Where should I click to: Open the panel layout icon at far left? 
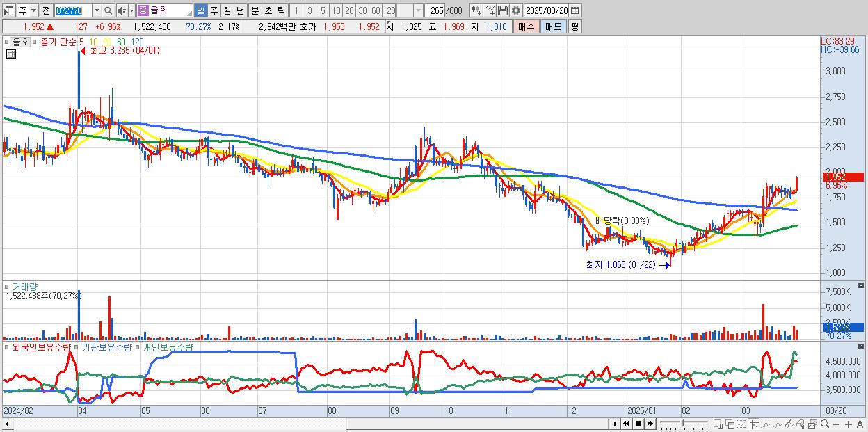(x=8, y=10)
